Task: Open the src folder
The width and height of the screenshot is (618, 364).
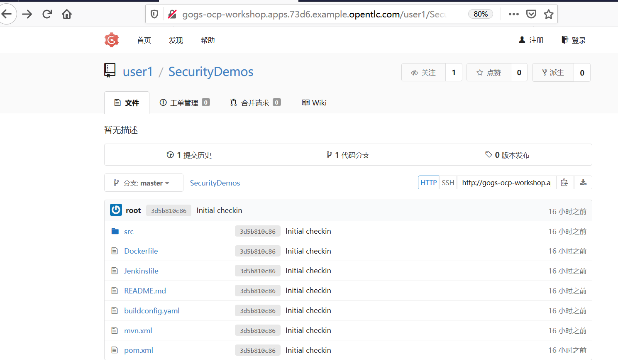Action: coord(129,232)
